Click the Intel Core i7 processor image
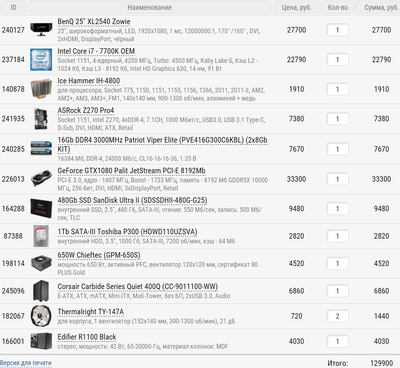 pos(41,59)
